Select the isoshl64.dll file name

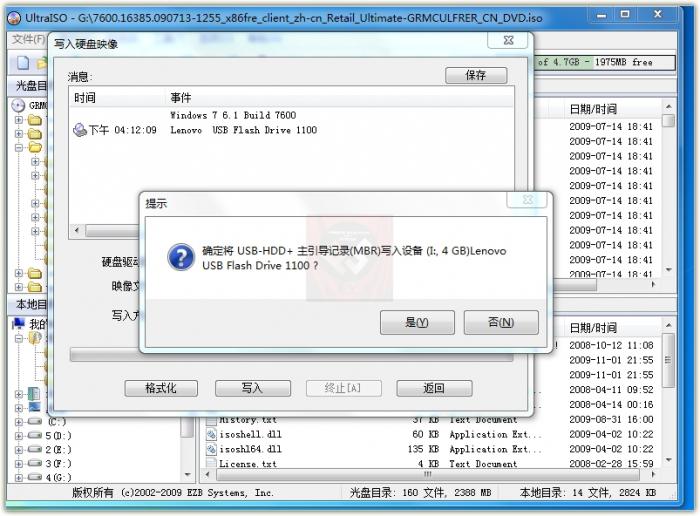250,449
